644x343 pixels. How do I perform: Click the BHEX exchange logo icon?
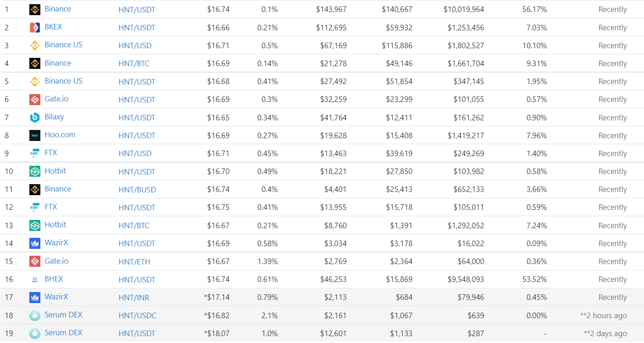35,279
